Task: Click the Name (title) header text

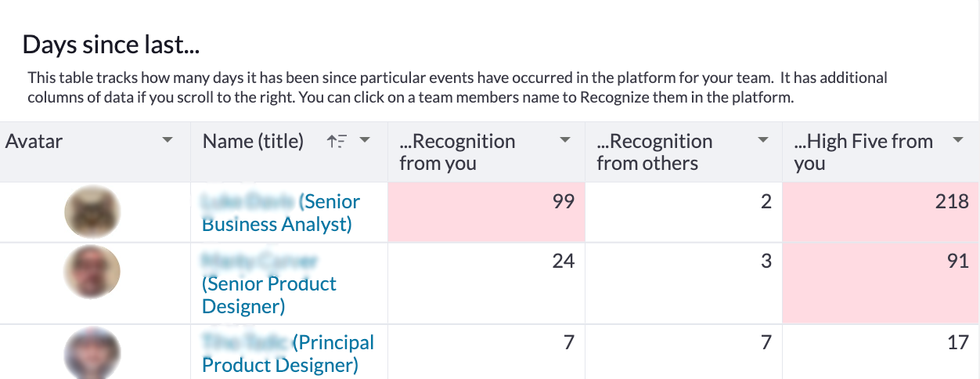Action: click(253, 141)
